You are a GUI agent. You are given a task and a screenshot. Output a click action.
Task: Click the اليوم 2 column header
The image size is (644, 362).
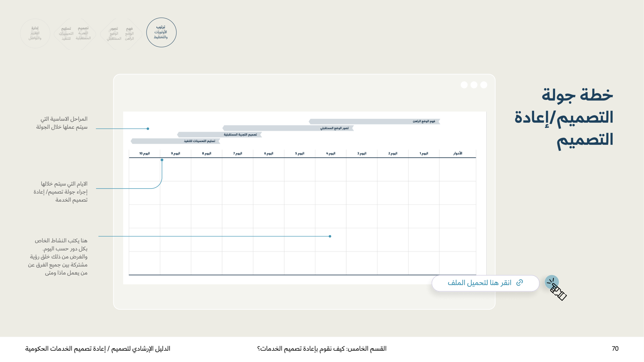pos(393,153)
